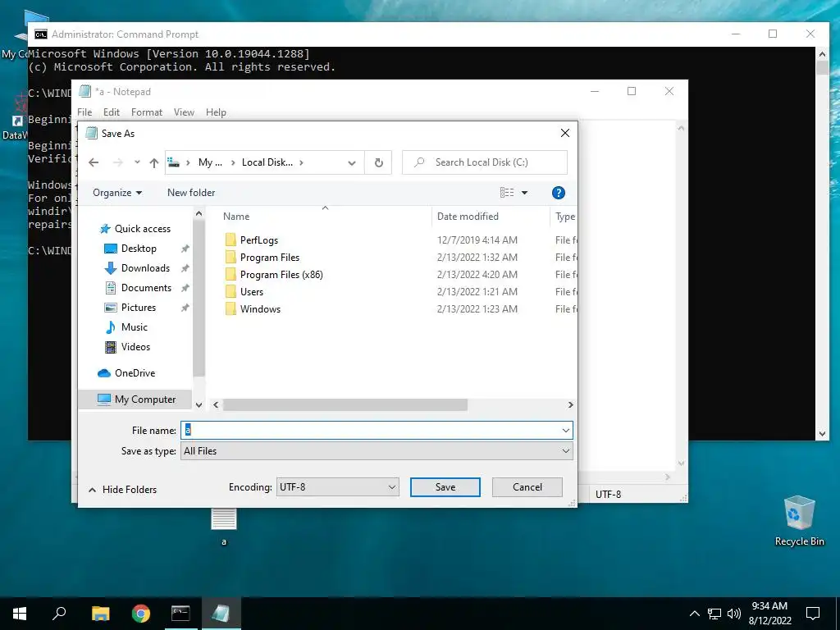This screenshot has width=840, height=630.
Task: Click the Search Local Disk (C:) field
Action: (485, 162)
